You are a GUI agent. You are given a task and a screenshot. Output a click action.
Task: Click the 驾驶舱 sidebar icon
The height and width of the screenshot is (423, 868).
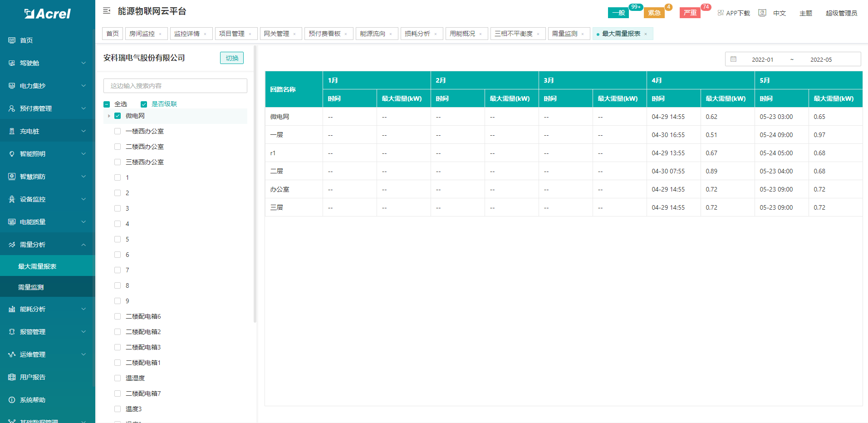tap(12, 63)
